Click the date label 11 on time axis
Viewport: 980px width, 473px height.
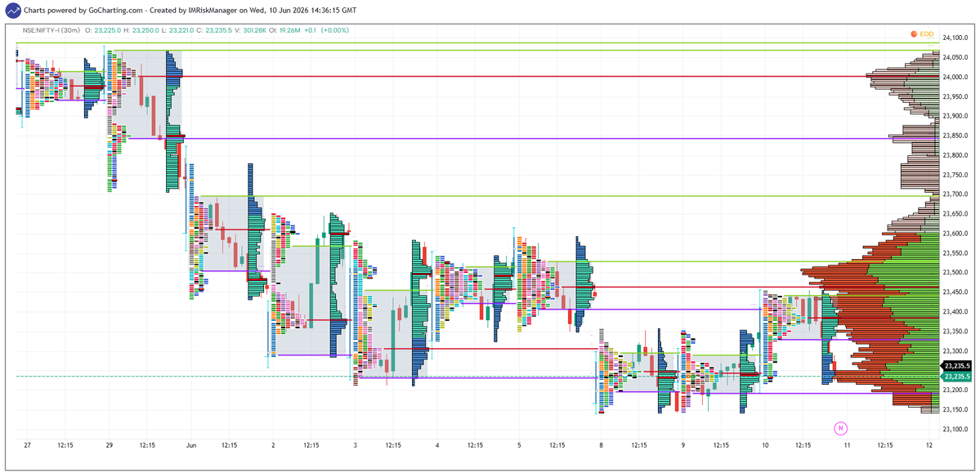847,445
